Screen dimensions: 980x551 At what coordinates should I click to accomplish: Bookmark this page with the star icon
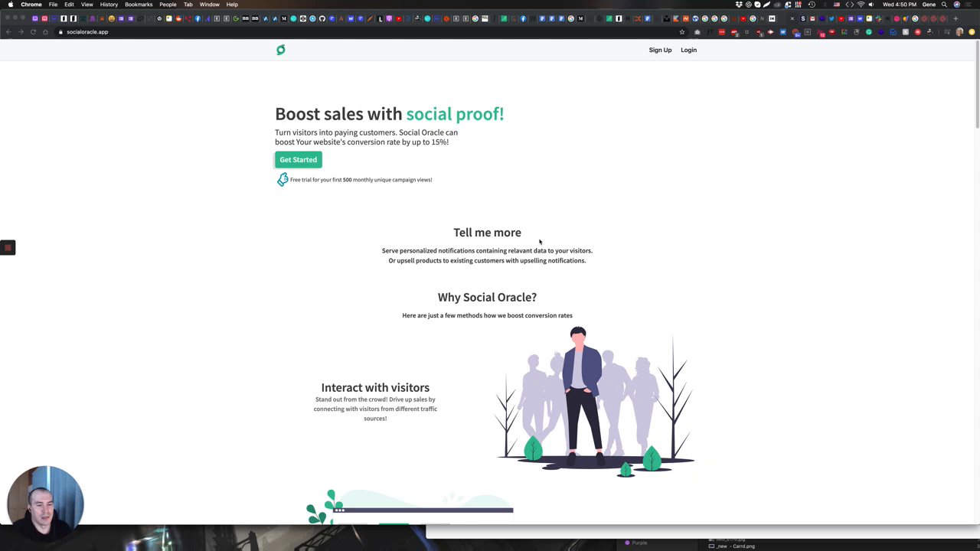[681, 32]
